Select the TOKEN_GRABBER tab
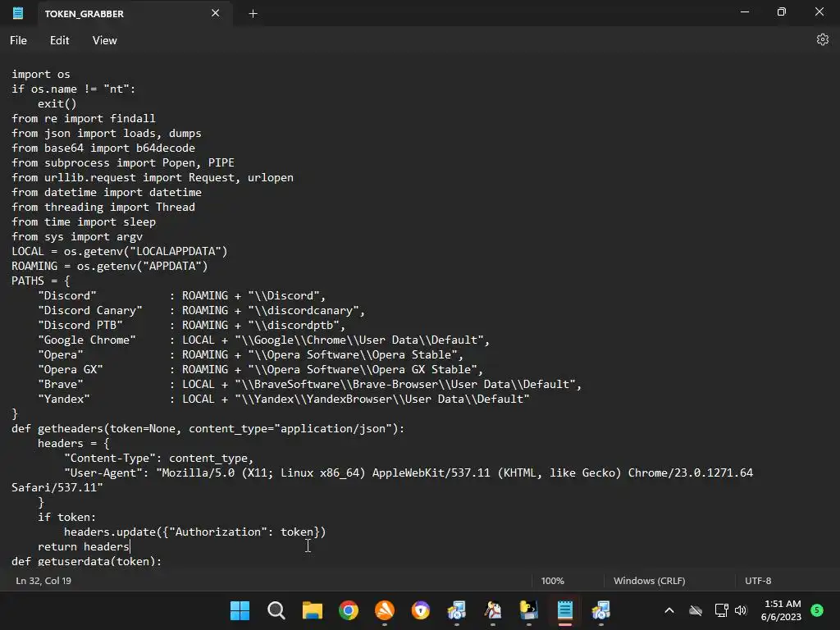This screenshot has height=630, width=840. tap(134, 14)
